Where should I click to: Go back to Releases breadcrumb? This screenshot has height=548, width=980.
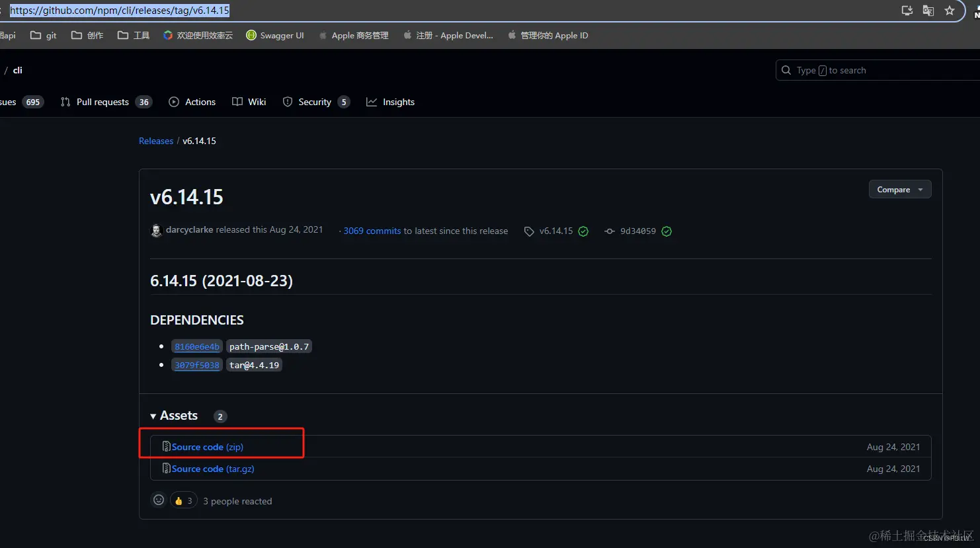point(156,141)
